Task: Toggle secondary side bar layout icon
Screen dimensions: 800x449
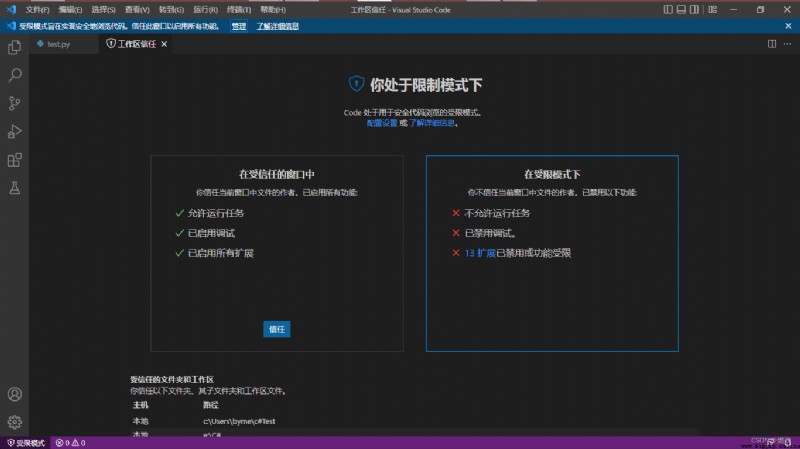Action: pos(694,9)
